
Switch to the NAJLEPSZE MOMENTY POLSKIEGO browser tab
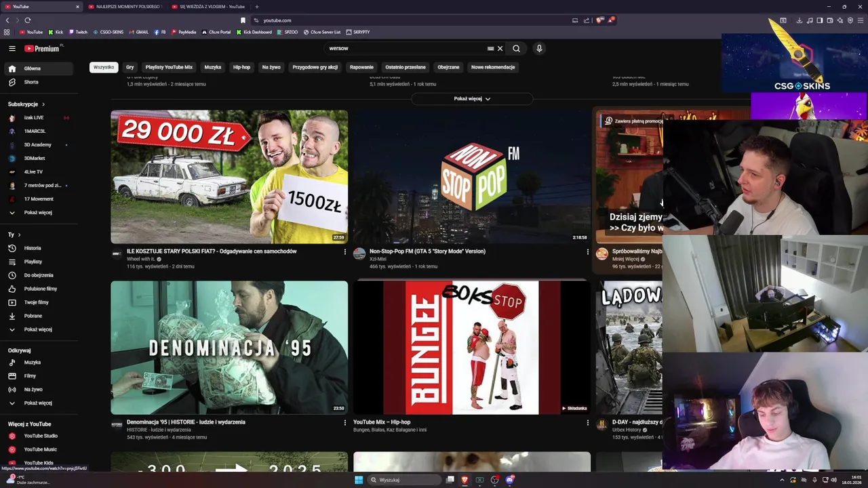125,7
